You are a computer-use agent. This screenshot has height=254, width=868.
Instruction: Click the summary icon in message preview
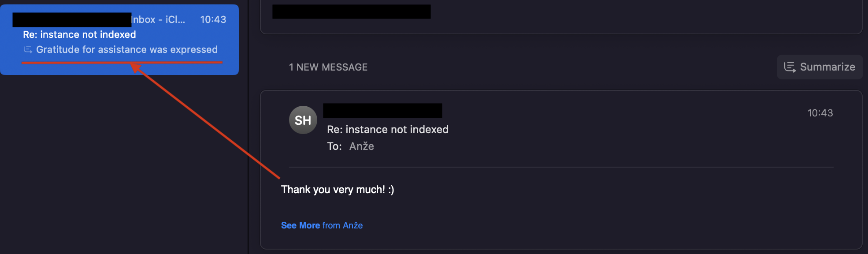click(x=28, y=50)
